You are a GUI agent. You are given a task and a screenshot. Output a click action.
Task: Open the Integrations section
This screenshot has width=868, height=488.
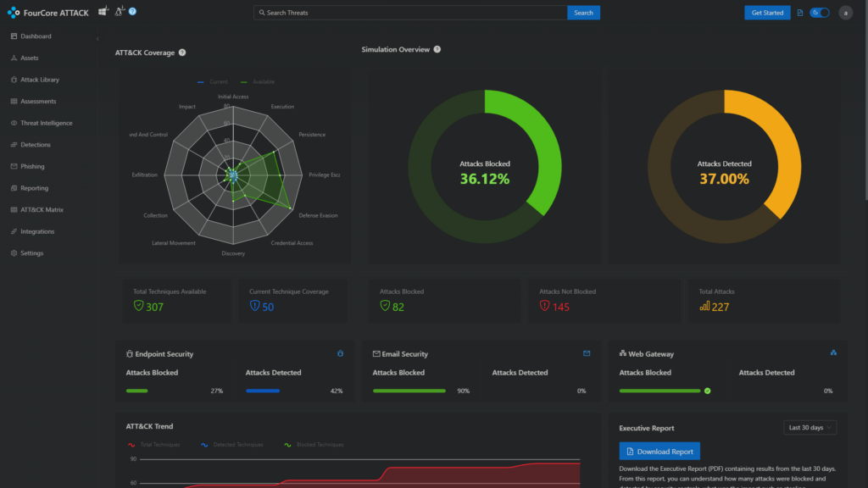pos(37,230)
